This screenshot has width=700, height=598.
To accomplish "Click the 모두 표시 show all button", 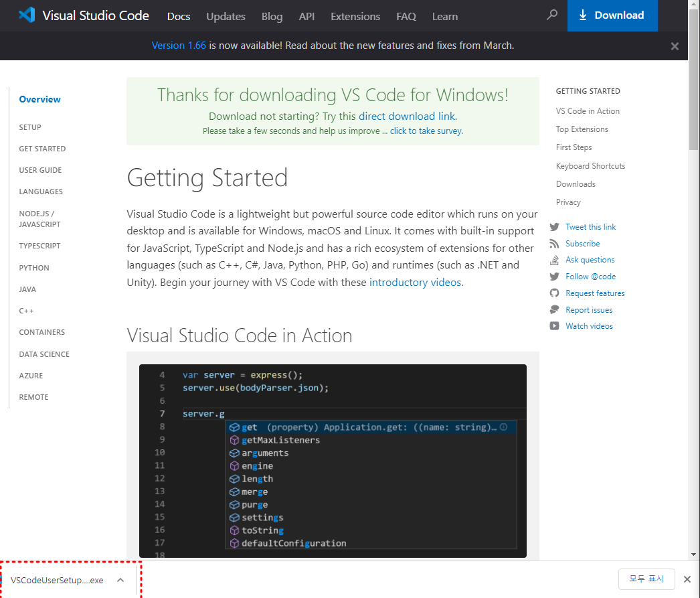I will pyautogui.click(x=646, y=579).
